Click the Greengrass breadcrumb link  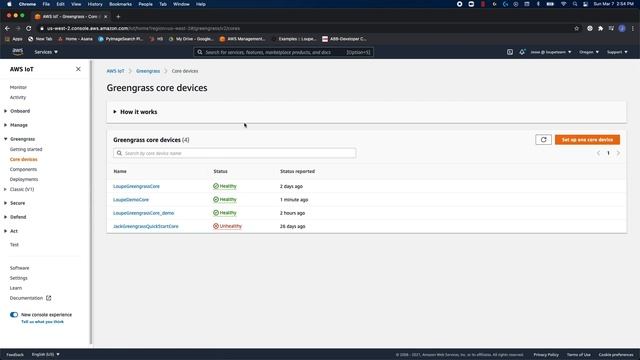pyautogui.click(x=148, y=71)
